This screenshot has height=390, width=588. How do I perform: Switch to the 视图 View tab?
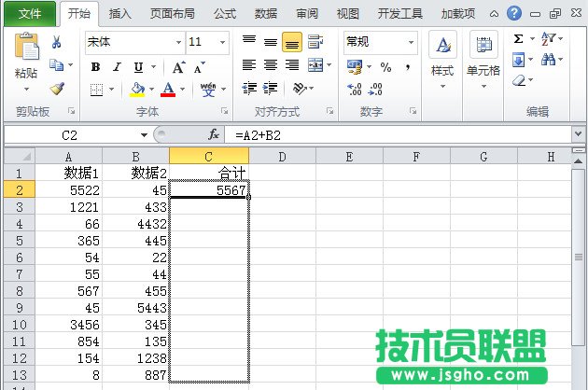pyautogui.click(x=347, y=14)
